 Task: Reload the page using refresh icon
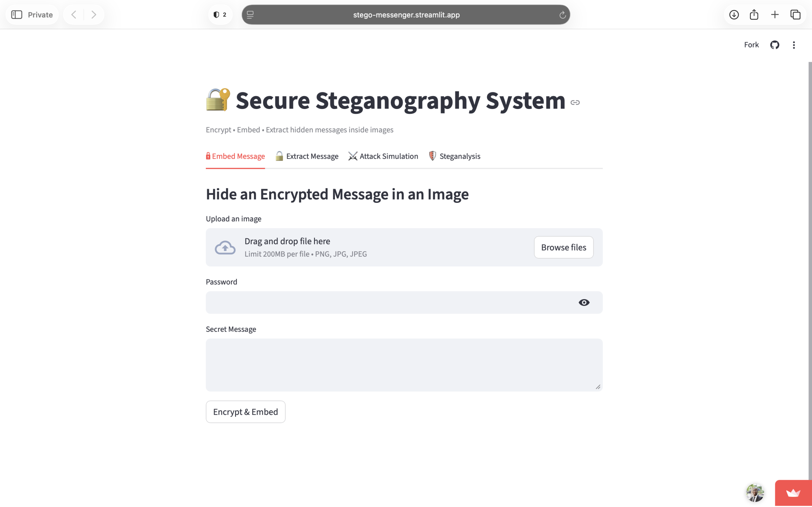562,15
